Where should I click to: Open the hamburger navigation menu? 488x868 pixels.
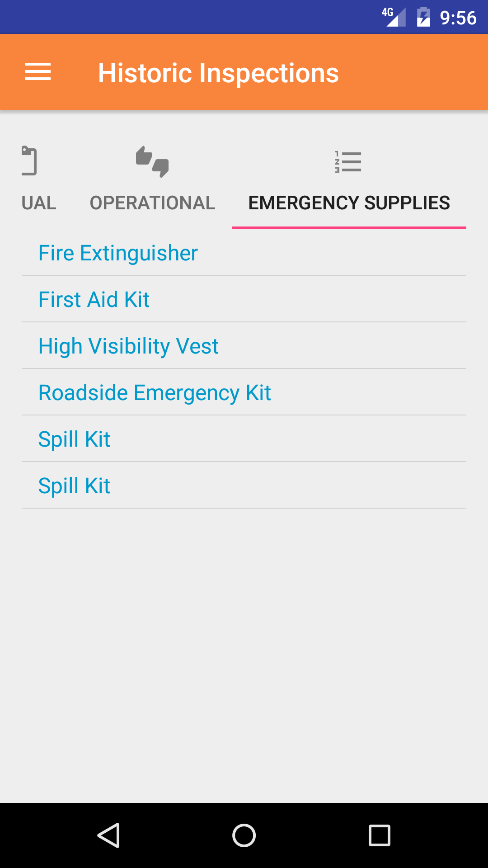38,72
